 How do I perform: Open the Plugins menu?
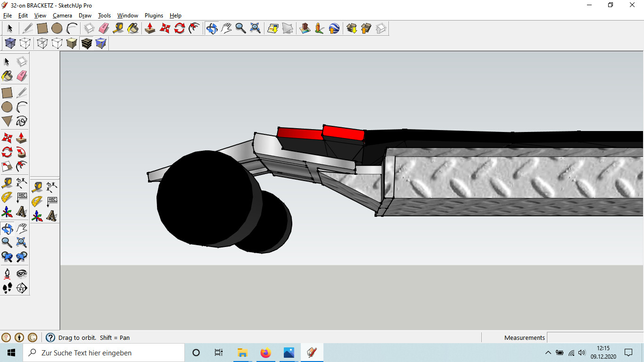click(x=154, y=16)
